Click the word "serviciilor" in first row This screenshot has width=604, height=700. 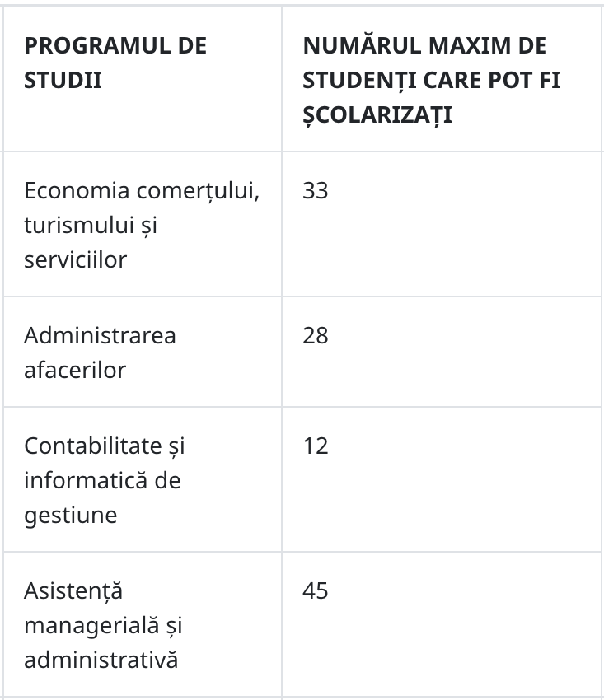(x=76, y=259)
